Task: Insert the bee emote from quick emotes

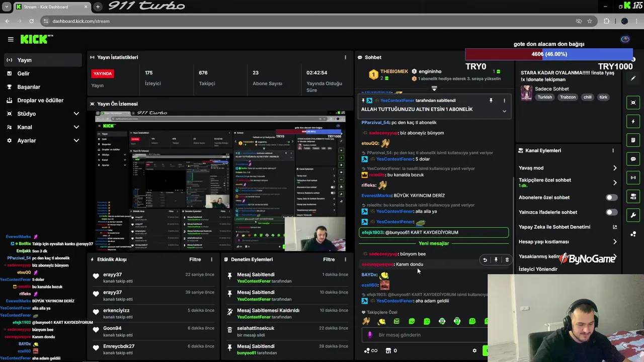Action: click(382, 321)
